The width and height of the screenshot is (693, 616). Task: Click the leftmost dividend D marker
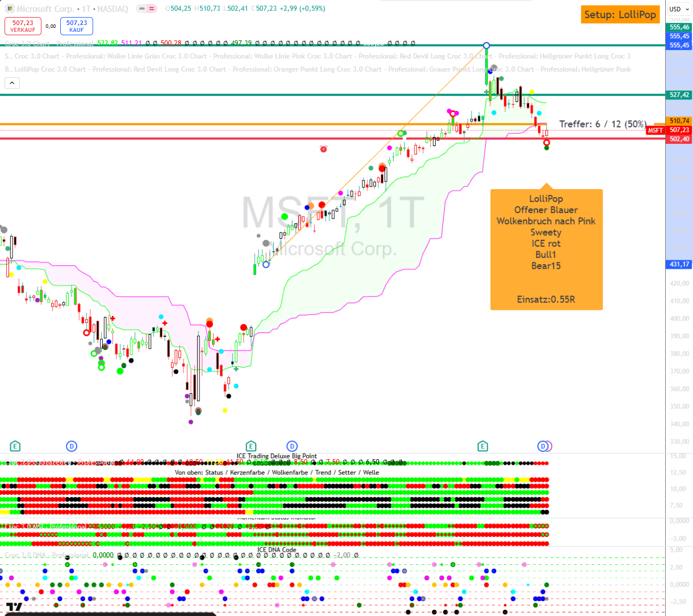pos(72,446)
